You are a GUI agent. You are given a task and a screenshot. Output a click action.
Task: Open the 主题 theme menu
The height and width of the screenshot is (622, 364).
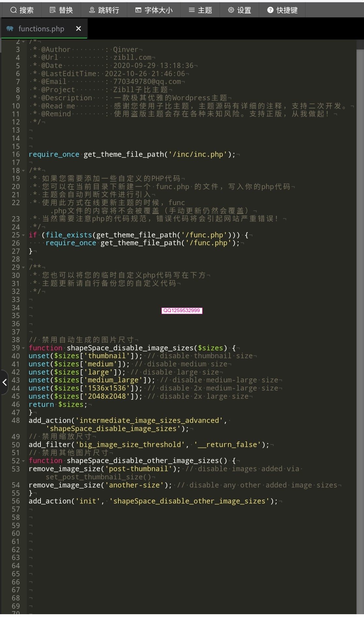point(200,10)
